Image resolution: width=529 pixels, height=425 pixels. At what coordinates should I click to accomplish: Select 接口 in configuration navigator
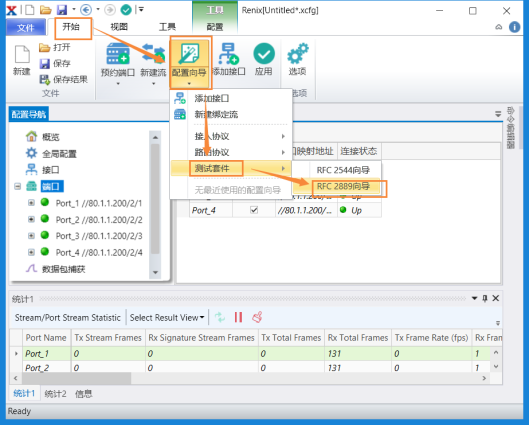point(51,170)
